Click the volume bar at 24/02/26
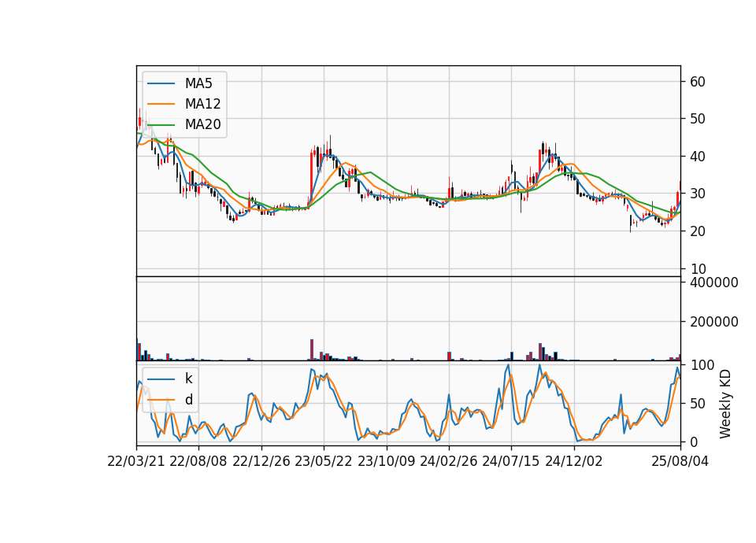 [450, 356]
